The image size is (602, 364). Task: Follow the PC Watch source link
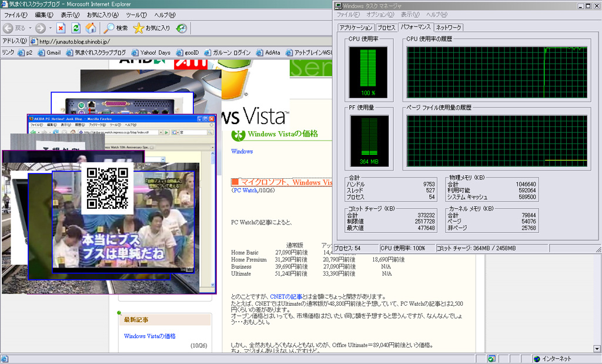(245, 191)
